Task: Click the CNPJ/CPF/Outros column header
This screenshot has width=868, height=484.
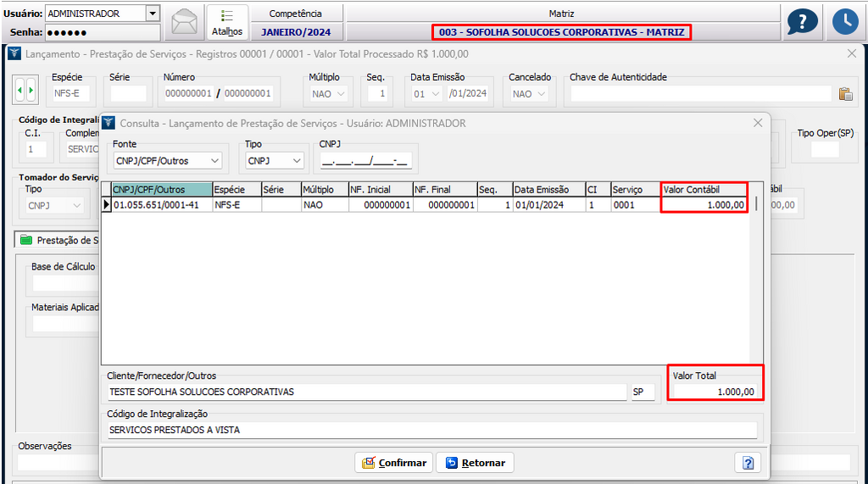Action: [160, 190]
